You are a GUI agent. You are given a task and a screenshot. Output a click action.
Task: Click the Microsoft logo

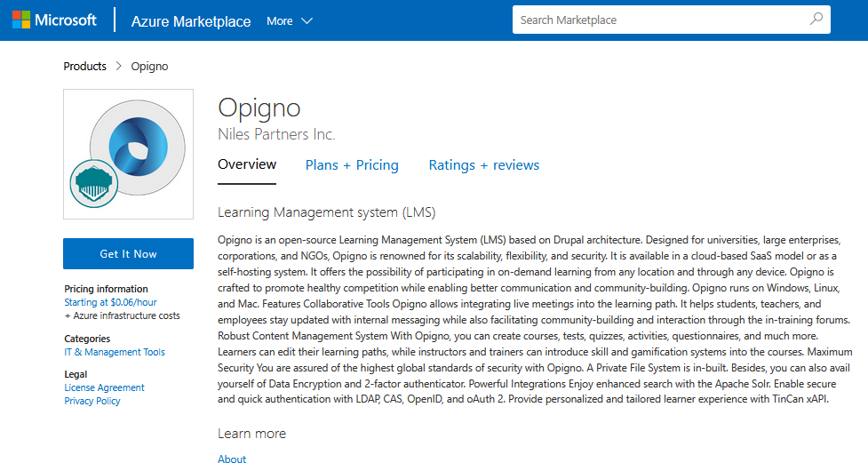[54, 20]
